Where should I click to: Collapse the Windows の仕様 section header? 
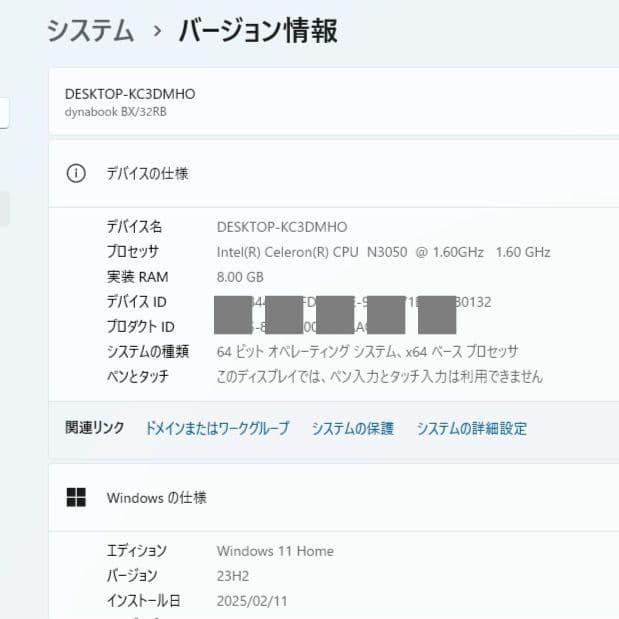pos(334,497)
